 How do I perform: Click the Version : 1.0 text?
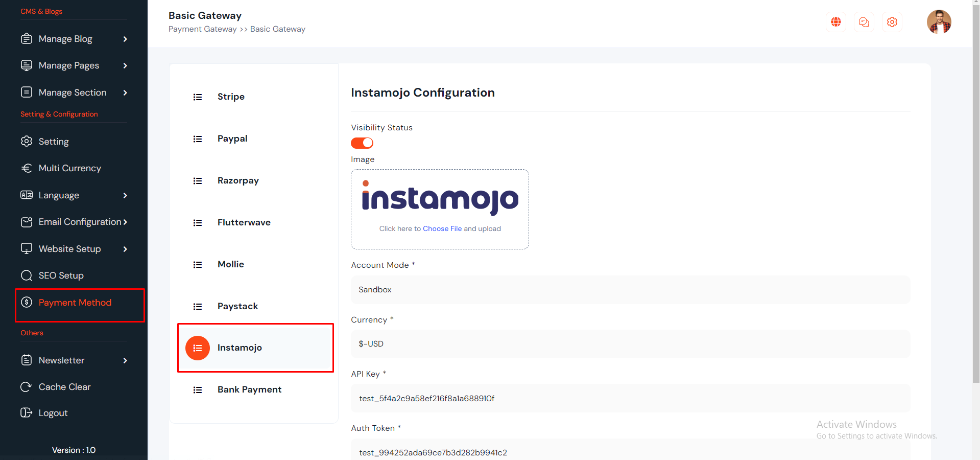tap(74, 450)
